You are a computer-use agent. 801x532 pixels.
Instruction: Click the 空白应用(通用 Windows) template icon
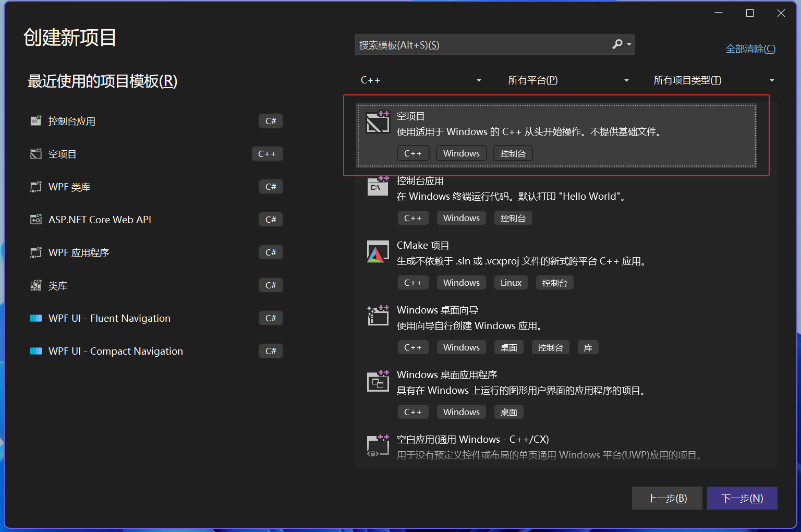(378, 445)
